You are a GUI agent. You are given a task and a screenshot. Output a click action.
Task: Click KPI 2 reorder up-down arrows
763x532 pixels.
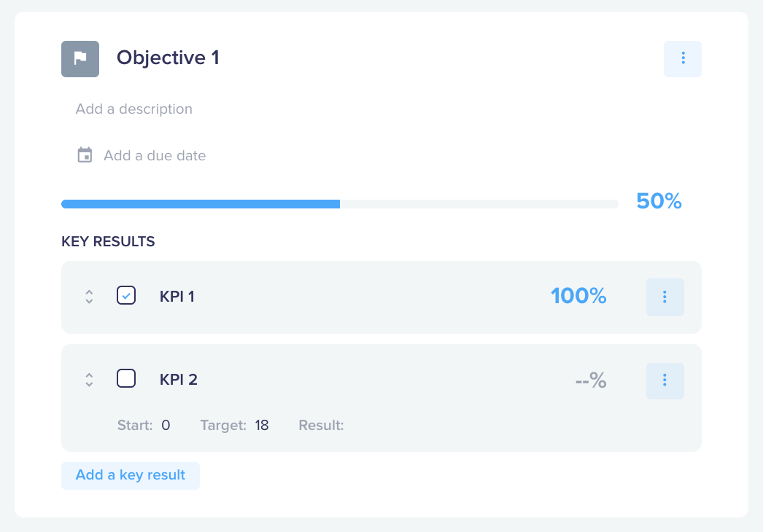point(89,380)
